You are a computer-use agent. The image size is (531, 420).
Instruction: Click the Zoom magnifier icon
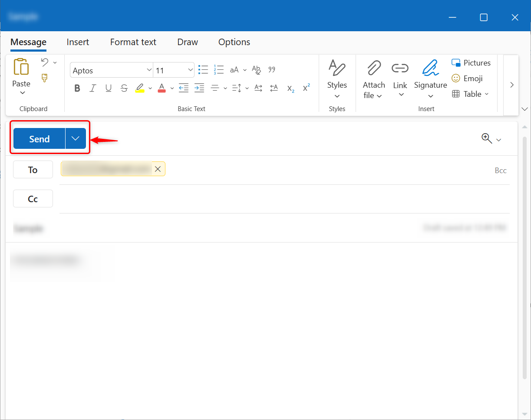(486, 138)
